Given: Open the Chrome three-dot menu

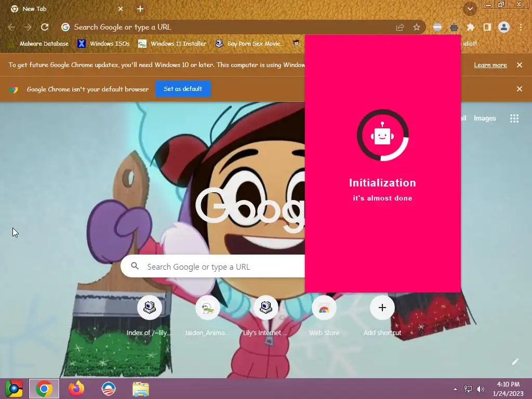Looking at the screenshot, I should pos(521,28).
